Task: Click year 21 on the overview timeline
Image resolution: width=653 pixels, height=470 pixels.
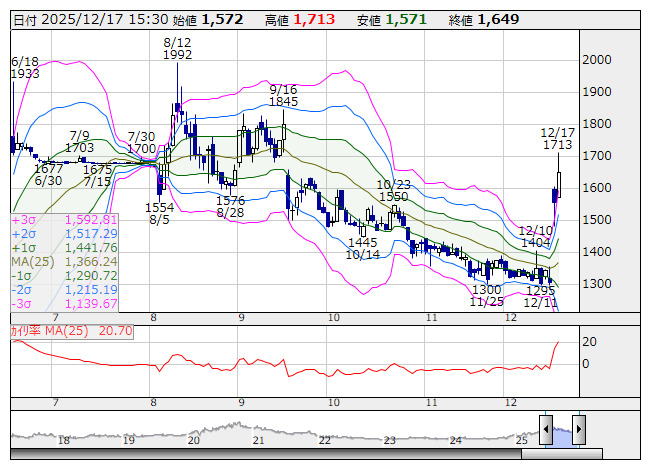Action: click(x=258, y=440)
